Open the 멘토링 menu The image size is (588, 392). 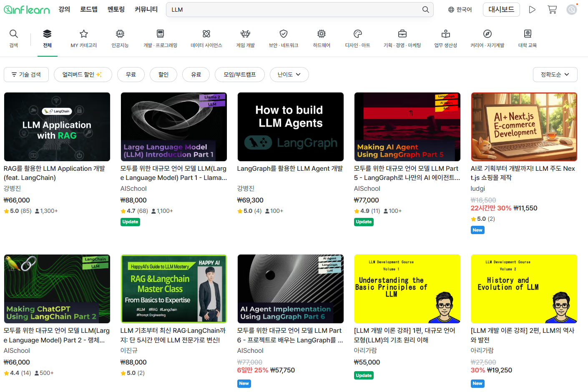pos(116,9)
